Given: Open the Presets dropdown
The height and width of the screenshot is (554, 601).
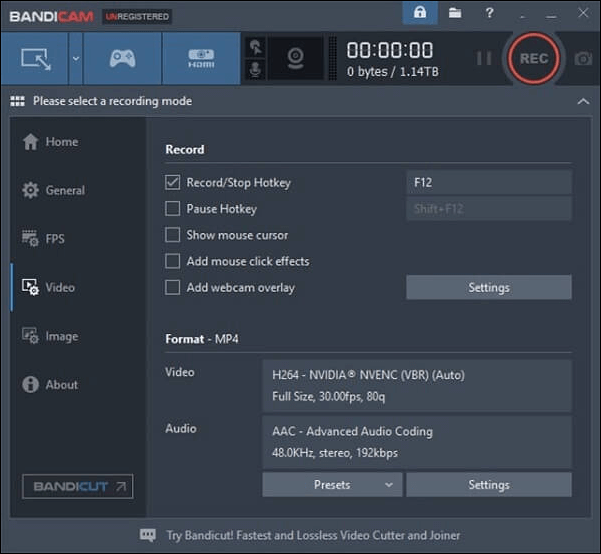Looking at the screenshot, I should tap(332, 485).
